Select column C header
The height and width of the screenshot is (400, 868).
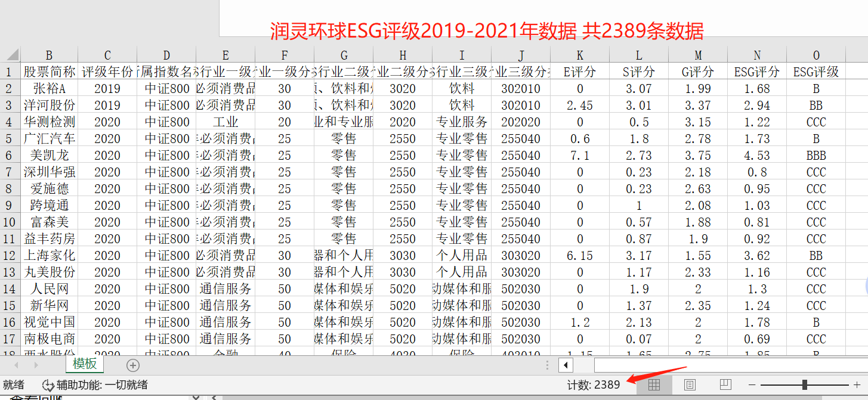click(x=107, y=55)
